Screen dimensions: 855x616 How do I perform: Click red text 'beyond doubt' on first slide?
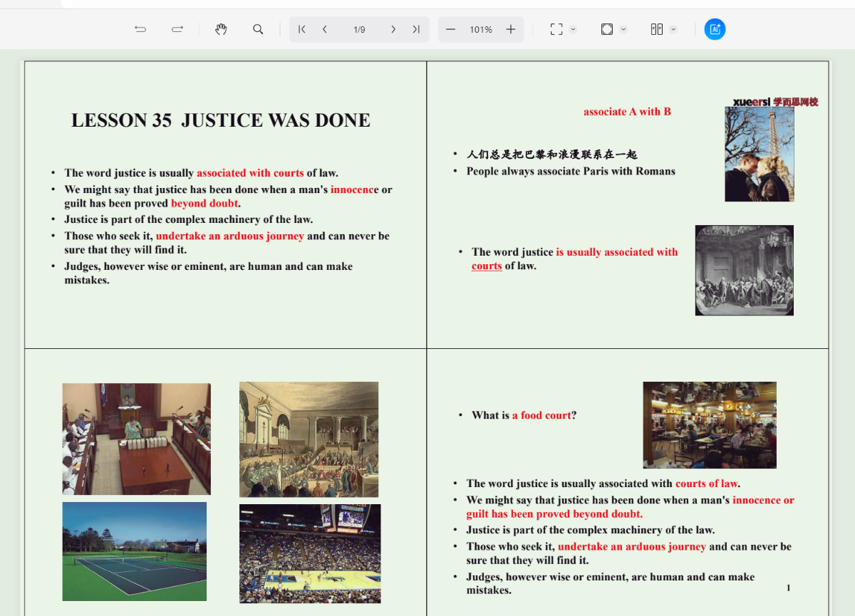[x=204, y=204]
